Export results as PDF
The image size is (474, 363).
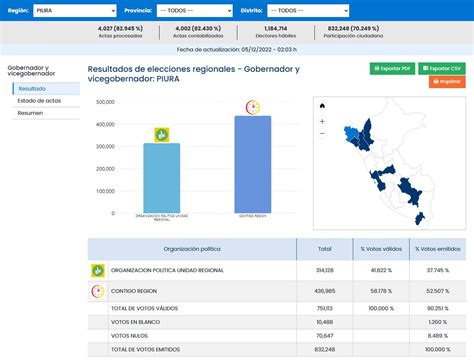coord(392,69)
